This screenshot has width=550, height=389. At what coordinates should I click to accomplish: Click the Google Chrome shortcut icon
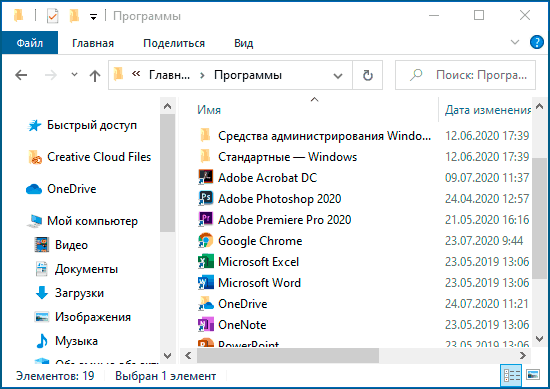pyautogui.click(x=206, y=241)
